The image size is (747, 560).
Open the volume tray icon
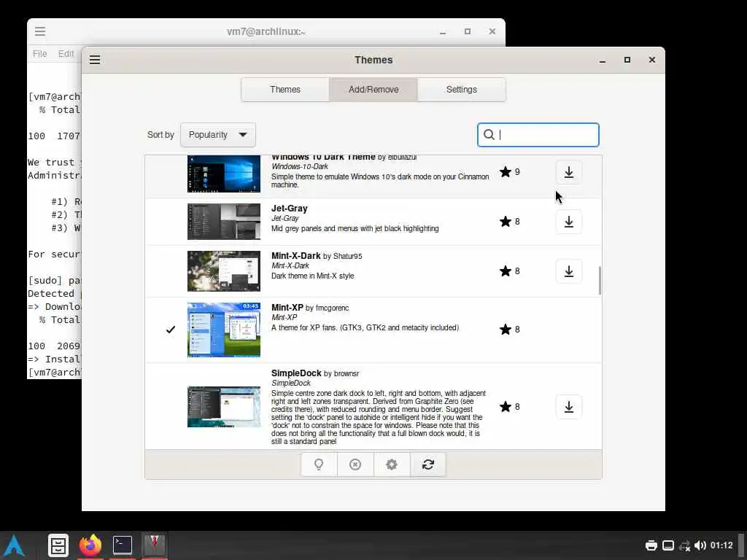pyautogui.click(x=700, y=545)
